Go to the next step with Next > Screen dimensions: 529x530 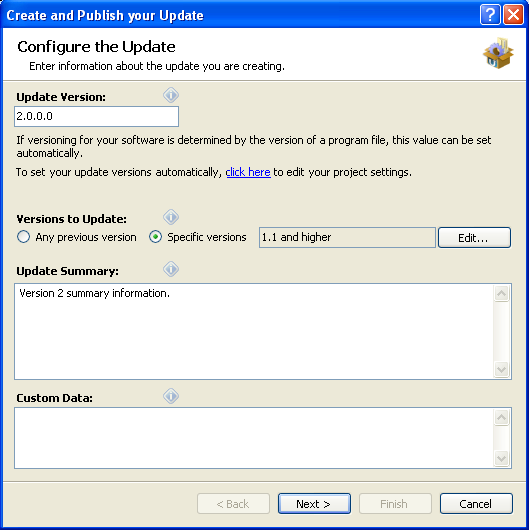click(x=314, y=504)
